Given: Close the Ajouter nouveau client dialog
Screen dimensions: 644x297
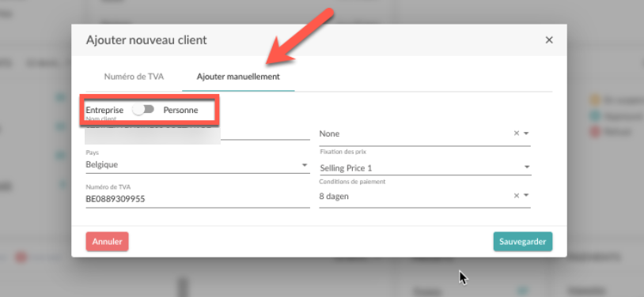Looking at the screenshot, I should click(x=549, y=39).
